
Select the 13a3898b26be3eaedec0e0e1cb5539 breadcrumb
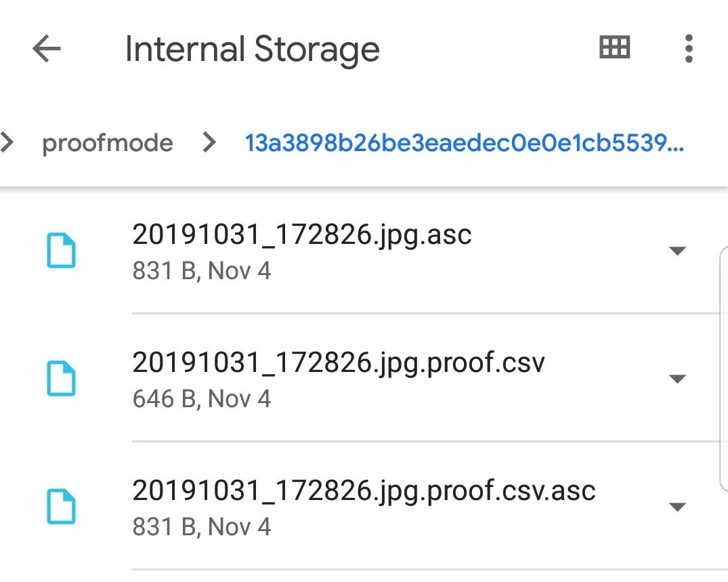click(465, 142)
